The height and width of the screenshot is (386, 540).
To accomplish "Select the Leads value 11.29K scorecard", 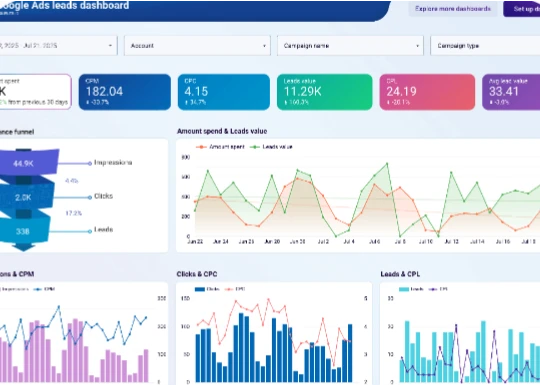I will tap(324, 92).
